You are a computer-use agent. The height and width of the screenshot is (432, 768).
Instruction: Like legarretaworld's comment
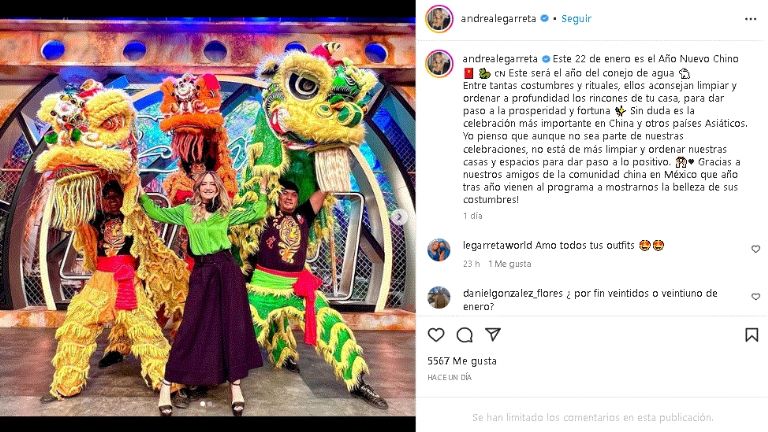756,249
